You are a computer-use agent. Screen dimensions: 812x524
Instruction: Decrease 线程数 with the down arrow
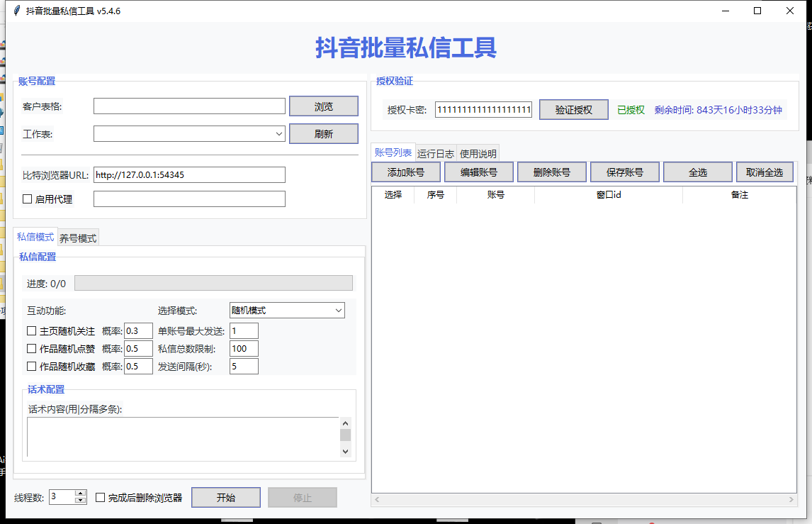coord(80,501)
